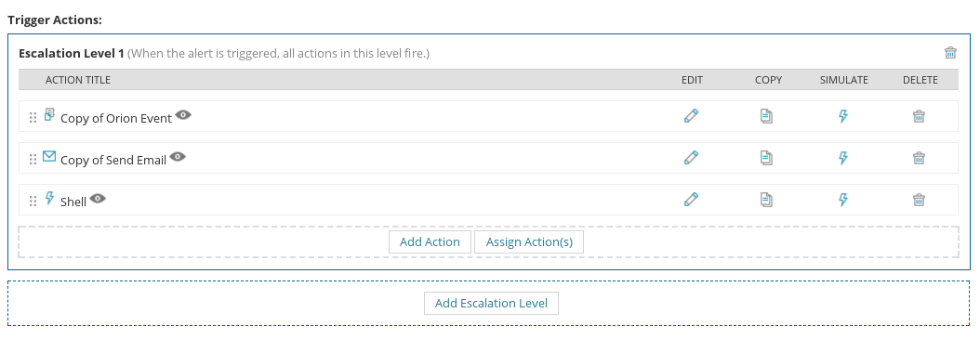The height and width of the screenshot is (339, 980).
Task: Delete the Copy of Send Email action
Action: click(x=919, y=158)
